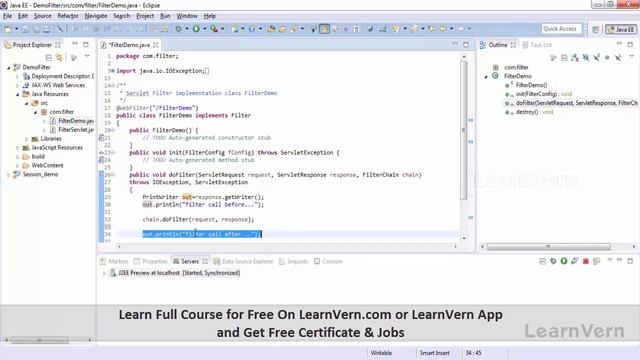The height and width of the screenshot is (360, 640).
Task: Click the Open Type toolbar icon
Action: coord(271,29)
